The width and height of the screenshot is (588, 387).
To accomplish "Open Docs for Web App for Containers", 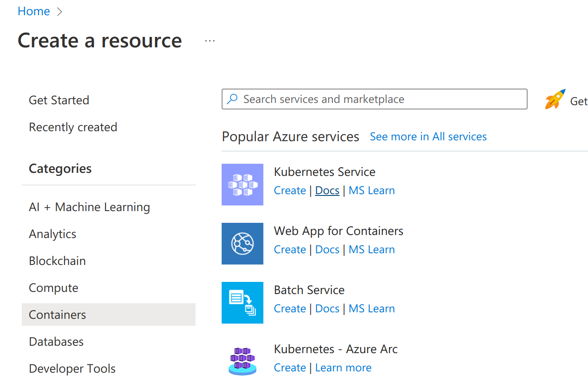I will [x=327, y=250].
